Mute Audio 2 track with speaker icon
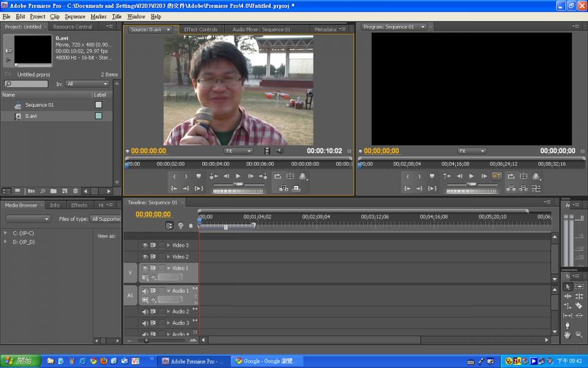588x368 pixels. 145,312
